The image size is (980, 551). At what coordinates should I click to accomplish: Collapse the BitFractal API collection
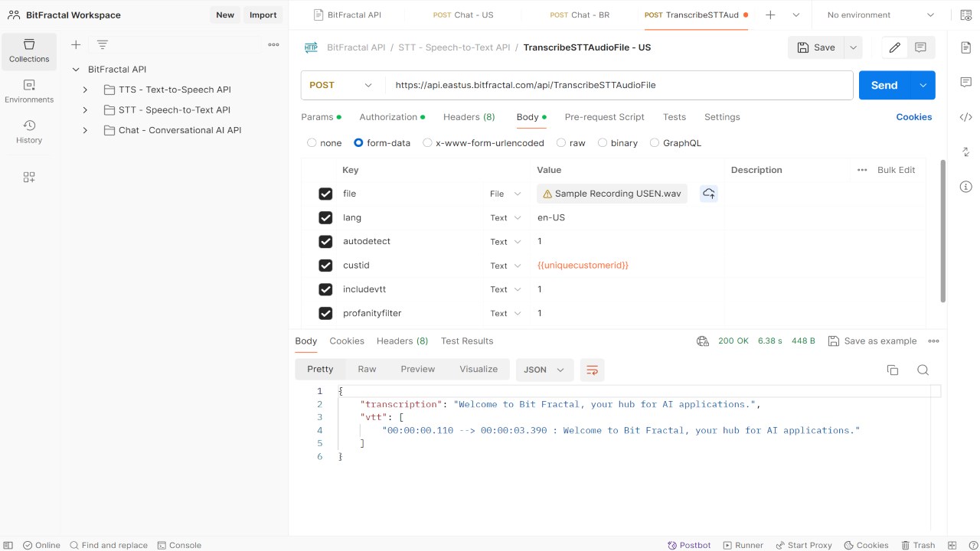coord(75,70)
